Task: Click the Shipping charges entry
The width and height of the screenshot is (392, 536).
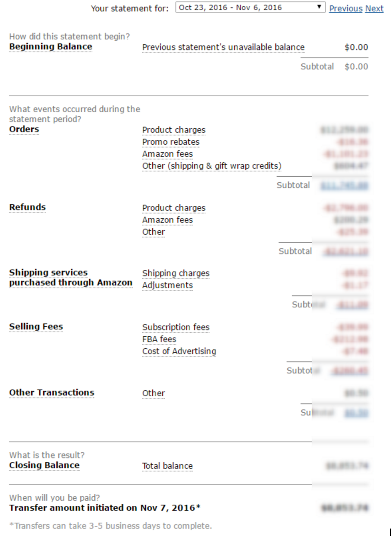Action: pos(176,273)
